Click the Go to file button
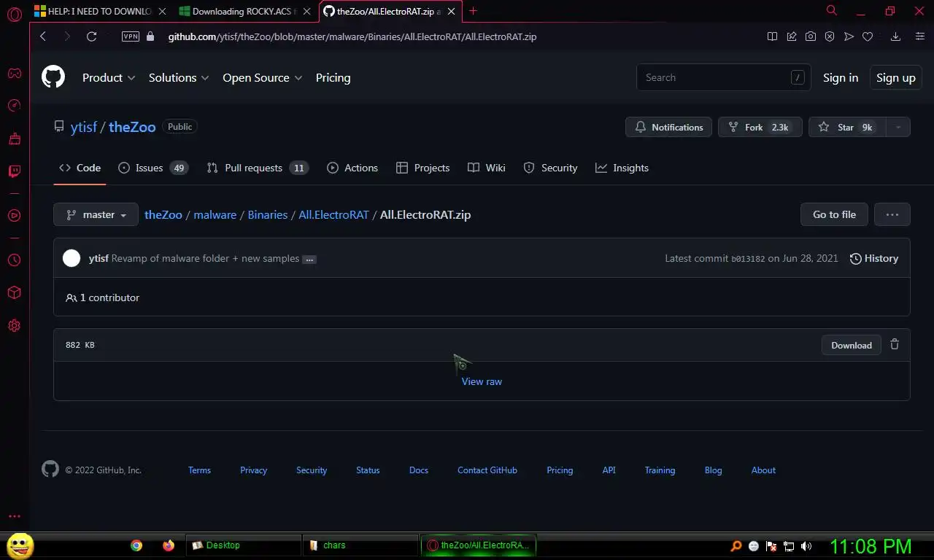 point(834,214)
